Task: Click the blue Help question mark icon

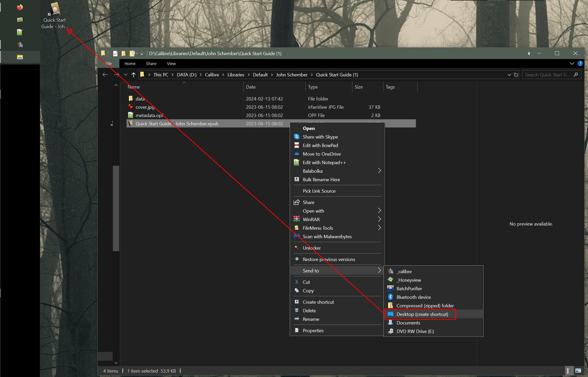Action: [580, 63]
